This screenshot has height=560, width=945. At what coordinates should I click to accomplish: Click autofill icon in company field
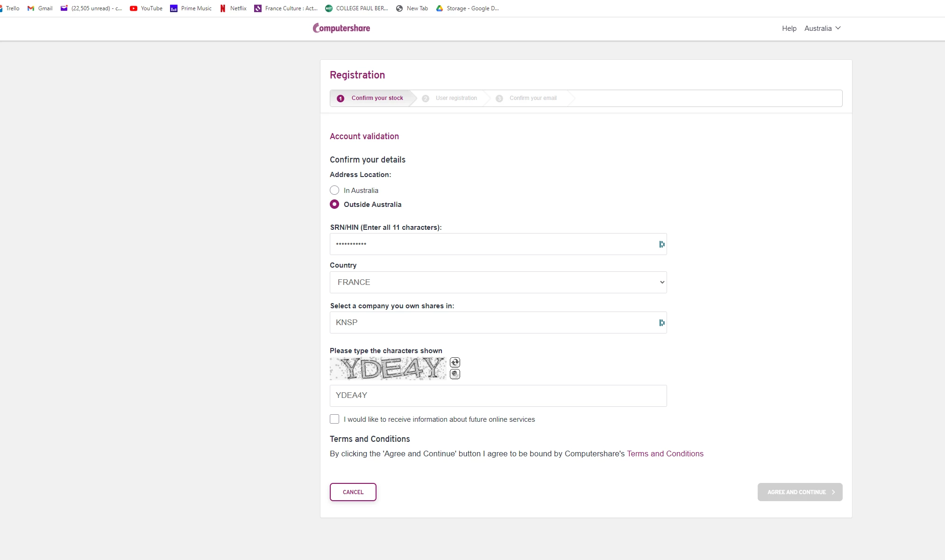pyautogui.click(x=661, y=323)
